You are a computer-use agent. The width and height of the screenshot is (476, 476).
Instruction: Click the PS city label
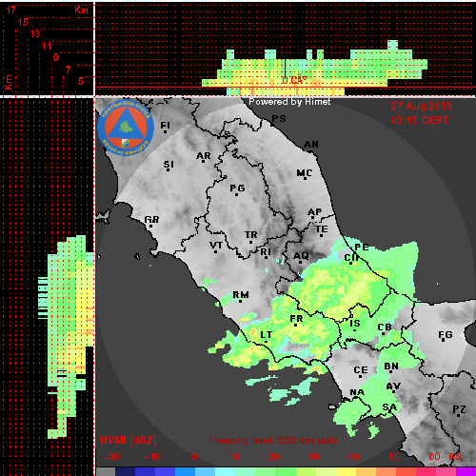tap(279, 119)
